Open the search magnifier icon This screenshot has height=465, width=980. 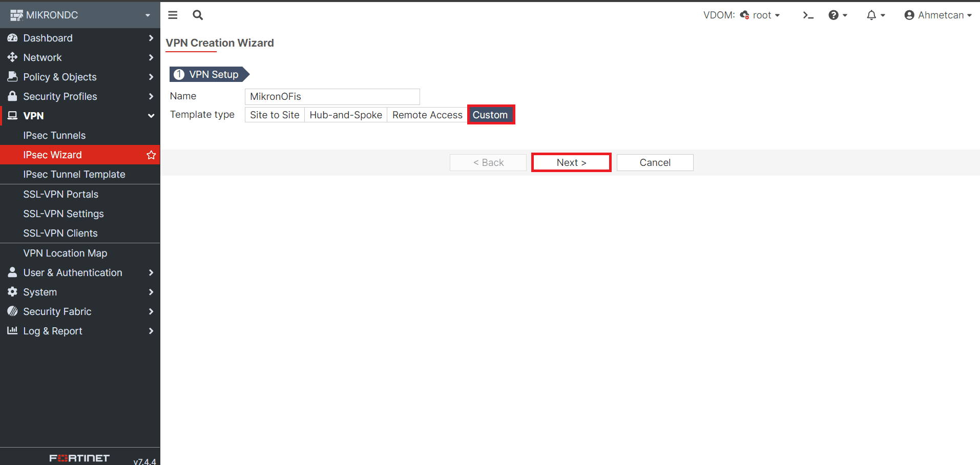(198, 15)
